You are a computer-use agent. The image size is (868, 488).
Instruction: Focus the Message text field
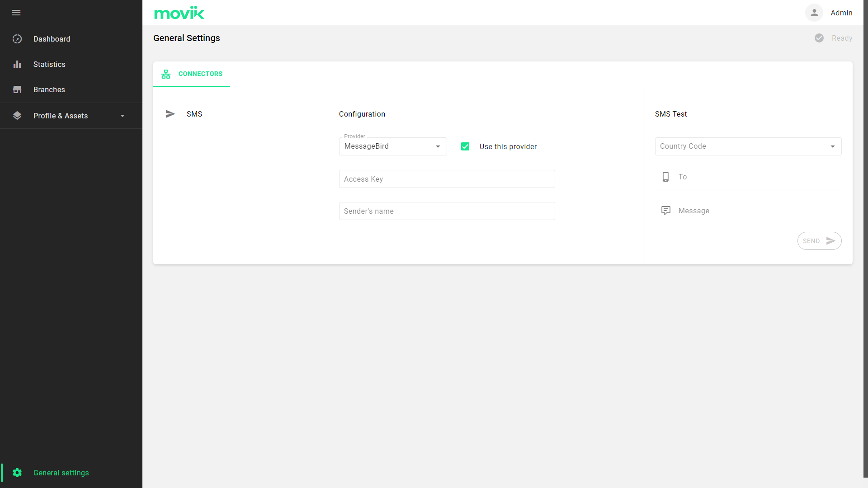point(748,211)
